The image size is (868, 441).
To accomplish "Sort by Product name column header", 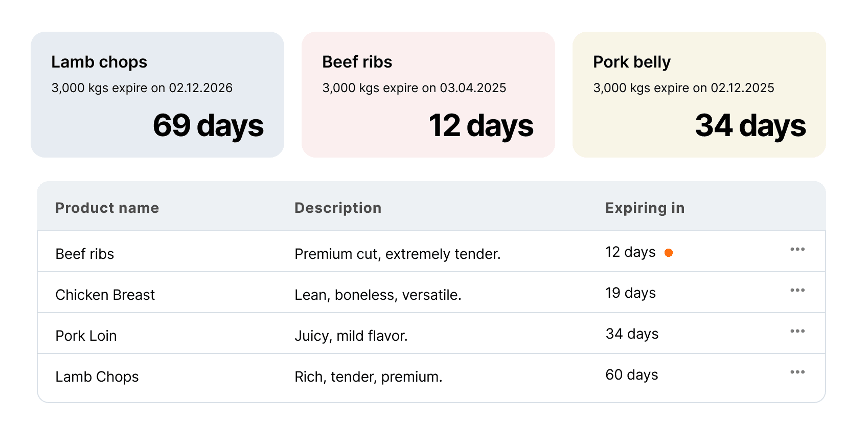I will (x=107, y=208).
